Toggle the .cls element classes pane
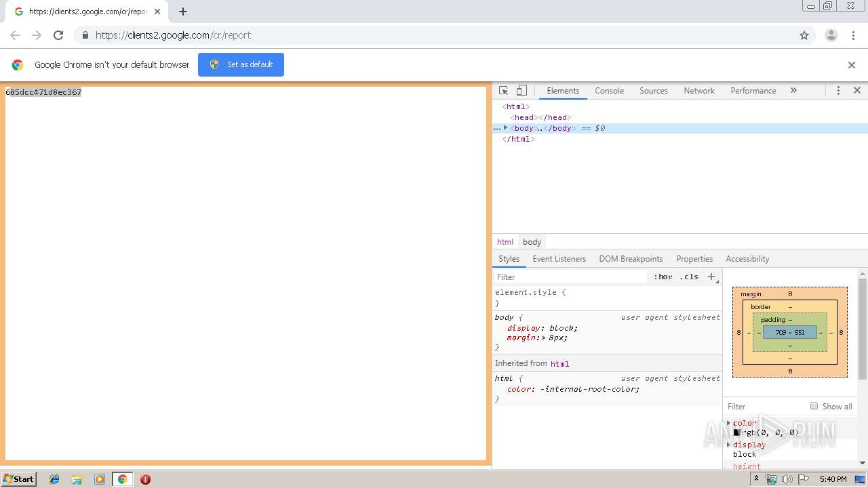The image size is (868, 488). (689, 277)
